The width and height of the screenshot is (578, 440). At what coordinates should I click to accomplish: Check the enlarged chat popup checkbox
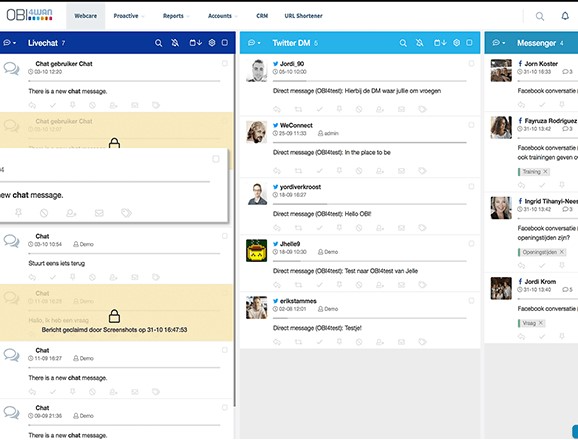tap(216, 159)
